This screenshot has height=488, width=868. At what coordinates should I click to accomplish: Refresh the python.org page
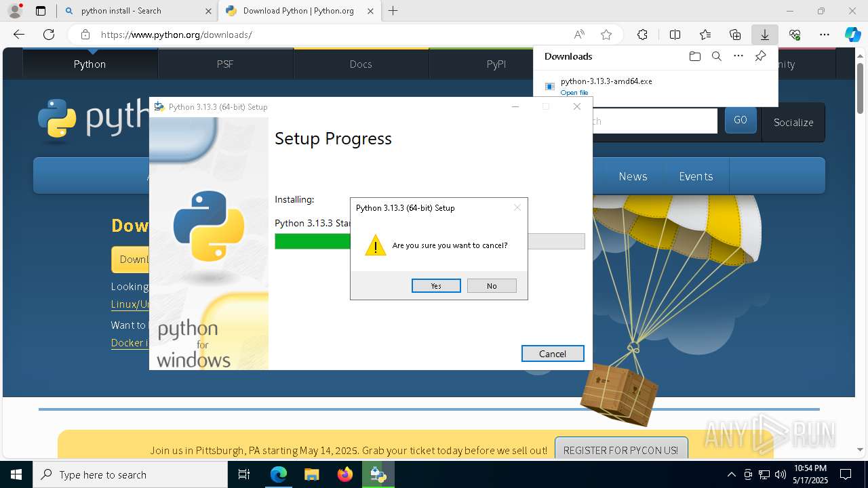[x=49, y=35]
